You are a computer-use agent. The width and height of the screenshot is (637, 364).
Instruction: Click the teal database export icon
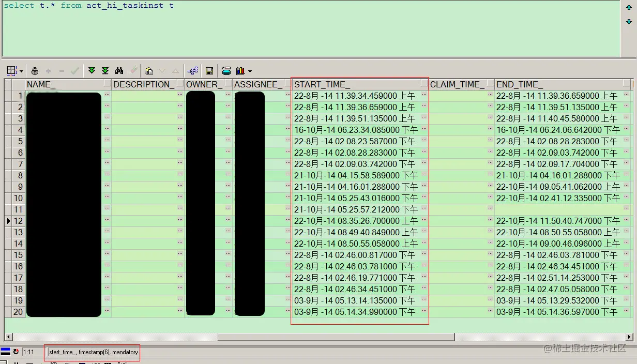click(x=226, y=71)
